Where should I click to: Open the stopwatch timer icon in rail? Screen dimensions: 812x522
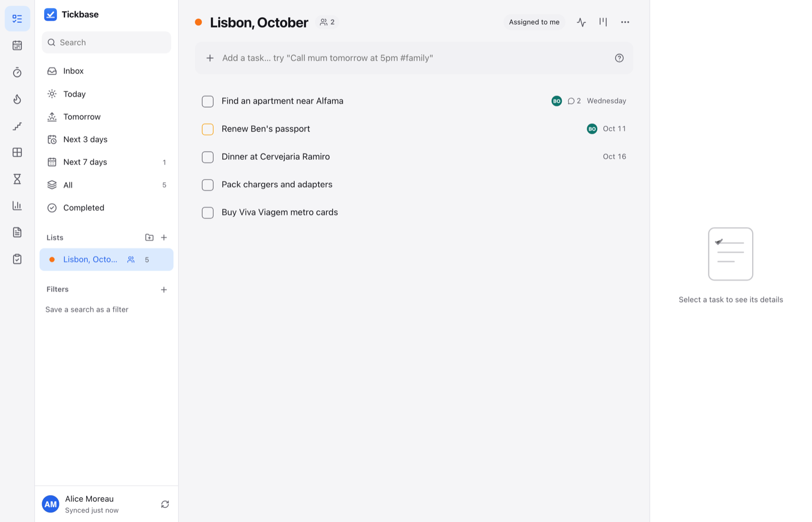pyautogui.click(x=17, y=72)
